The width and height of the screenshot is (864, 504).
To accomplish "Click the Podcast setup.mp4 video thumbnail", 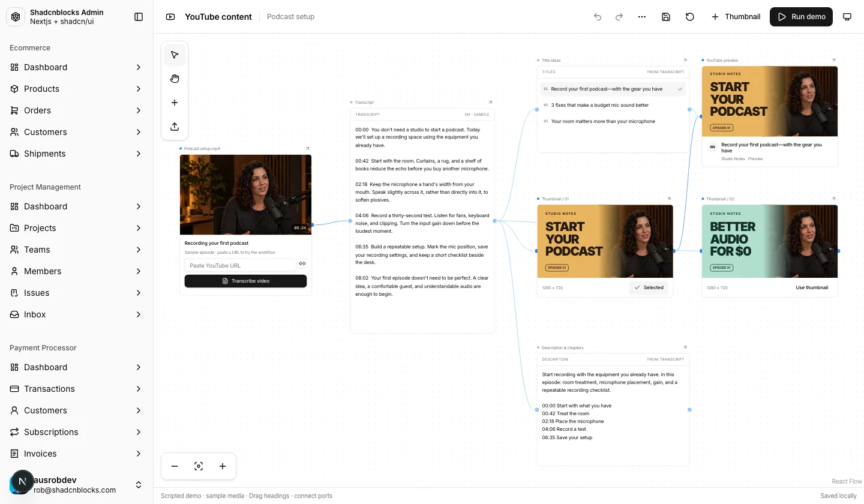I will tap(245, 195).
